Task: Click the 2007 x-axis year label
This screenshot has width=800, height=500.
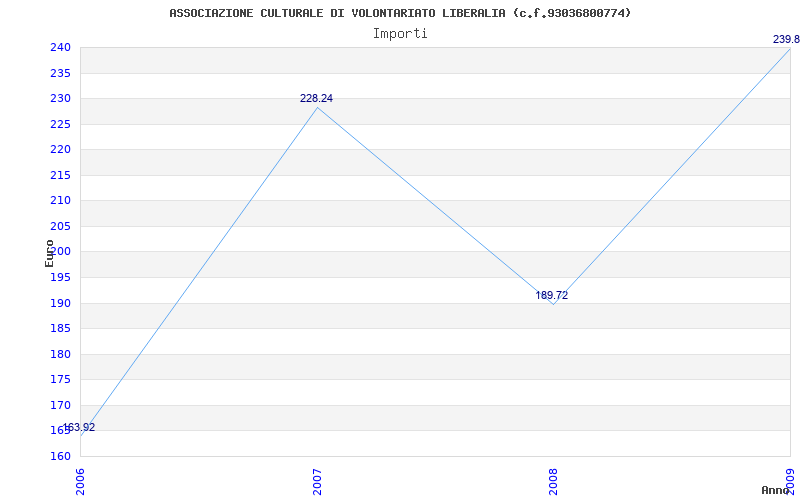Action: (x=317, y=482)
